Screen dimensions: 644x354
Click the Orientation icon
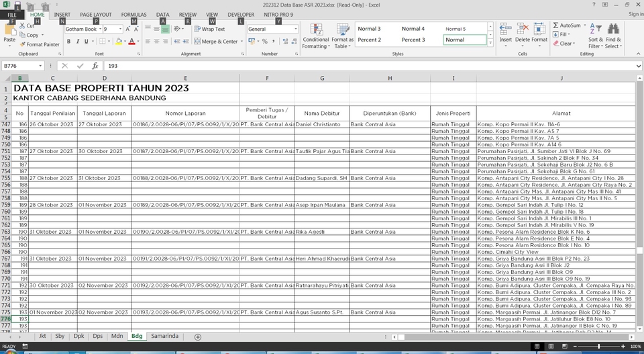[x=177, y=29]
